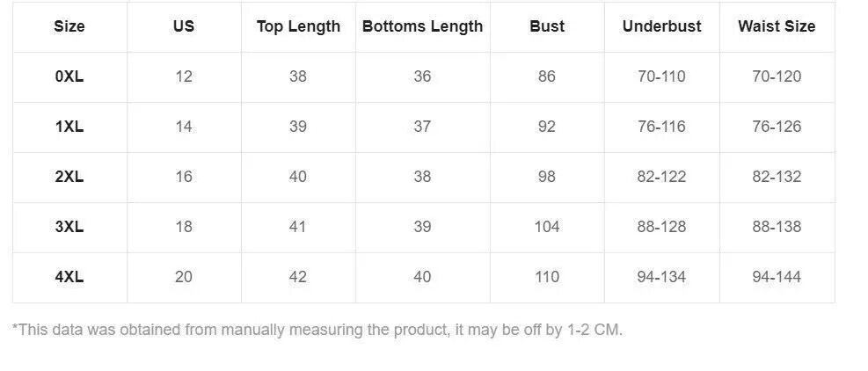Screen dimensions: 868x371
Task: Select the 3XL size row label
Action: click(x=69, y=227)
